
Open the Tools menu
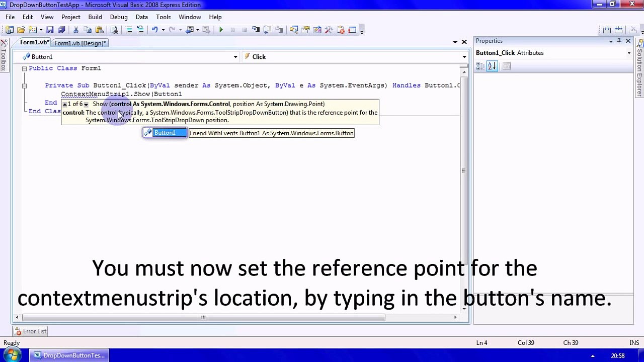click(164, 17)
